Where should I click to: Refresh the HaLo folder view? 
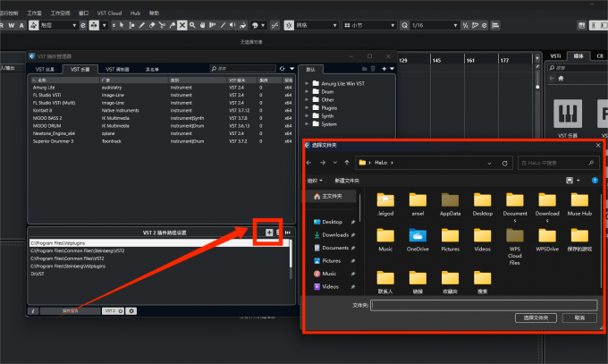(x=504, y=163)
